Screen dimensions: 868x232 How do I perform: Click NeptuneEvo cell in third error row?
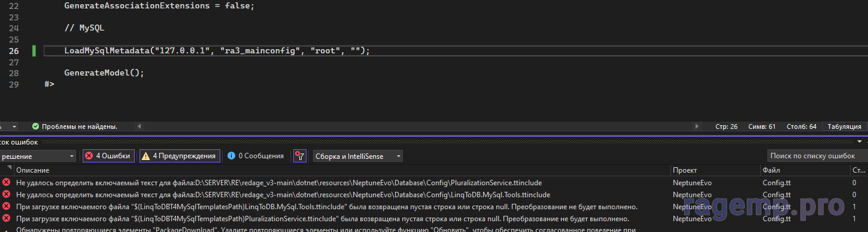(692, 206)
